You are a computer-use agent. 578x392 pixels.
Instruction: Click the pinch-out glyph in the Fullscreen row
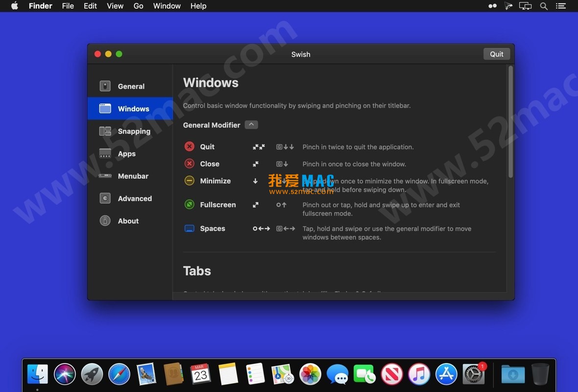(256, 205)
